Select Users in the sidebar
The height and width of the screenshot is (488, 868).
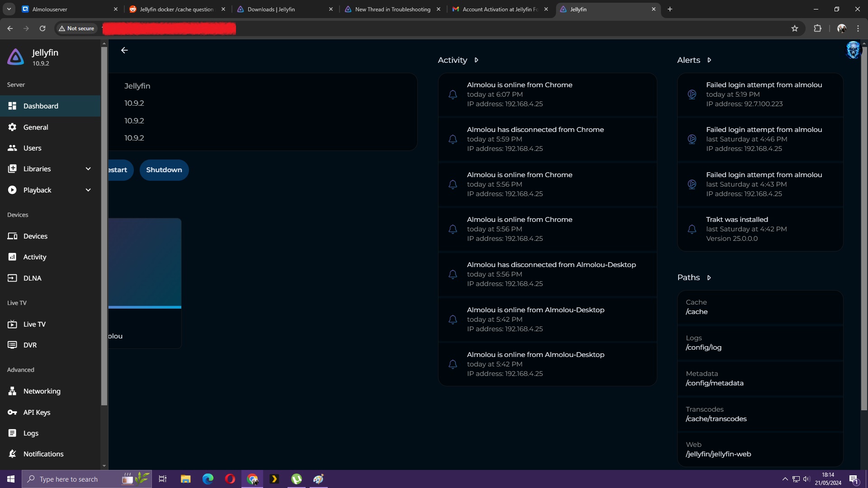32,148
